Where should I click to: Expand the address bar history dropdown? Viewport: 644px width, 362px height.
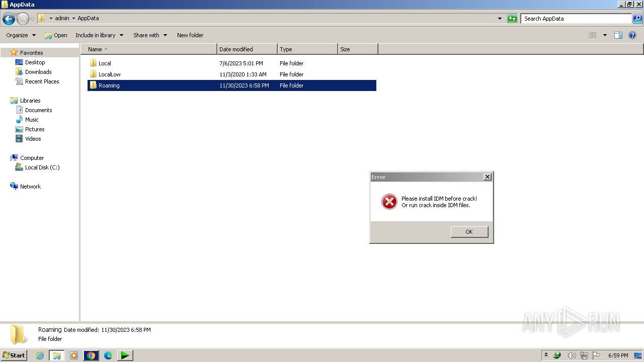[x=500, y=19]
